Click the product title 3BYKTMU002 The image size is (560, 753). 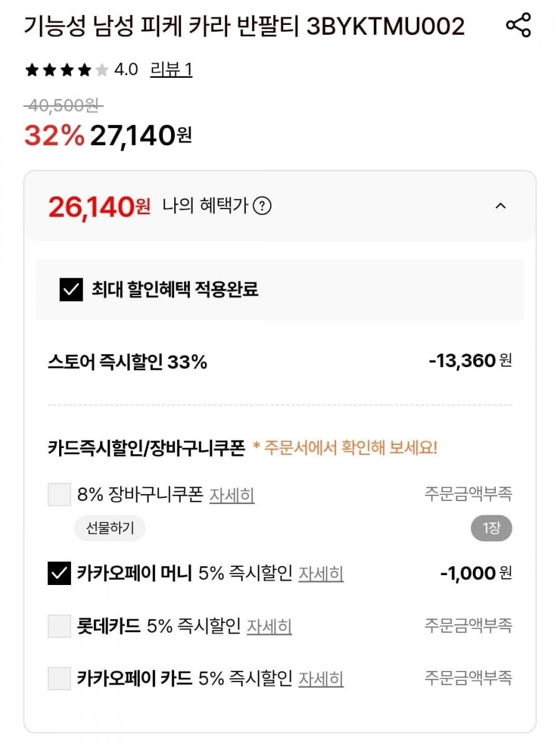click(x=244, y=27)
